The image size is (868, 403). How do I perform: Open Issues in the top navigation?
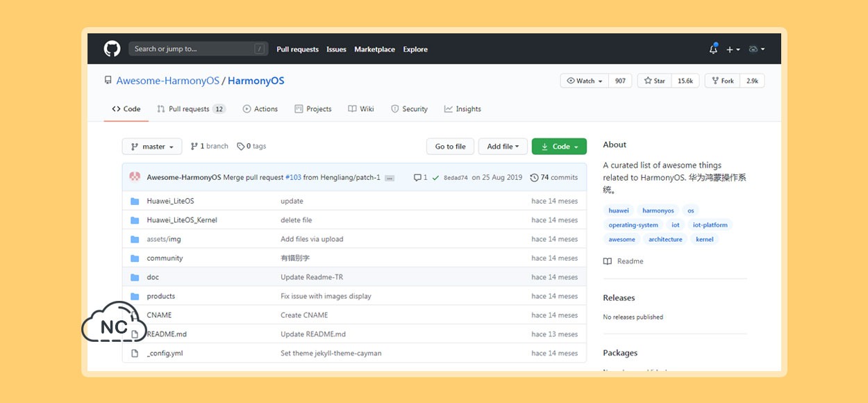point(336,49)
